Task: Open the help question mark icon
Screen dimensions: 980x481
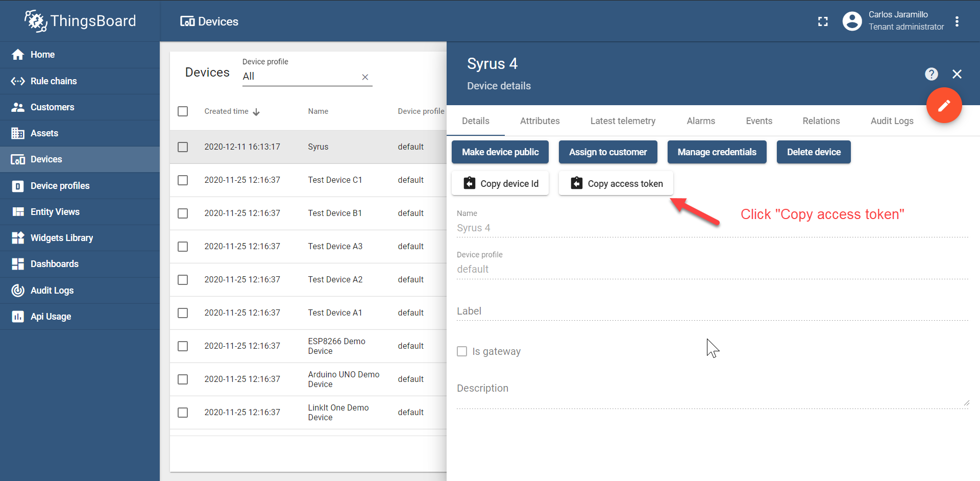Action: (x=931, y=75)
